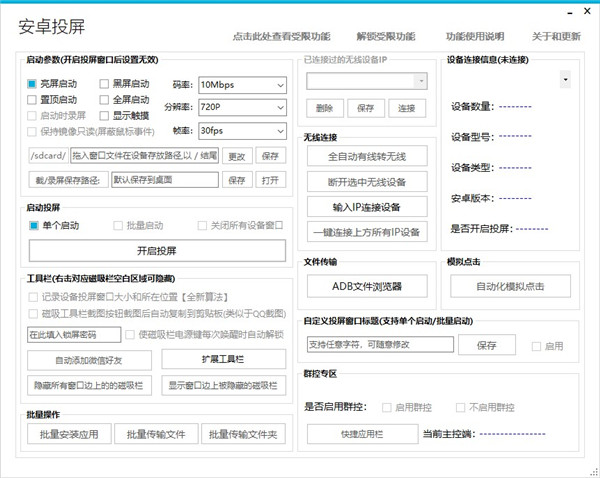
Task: Click 一键连接上方所有IP设备 button
Action: 367,232
